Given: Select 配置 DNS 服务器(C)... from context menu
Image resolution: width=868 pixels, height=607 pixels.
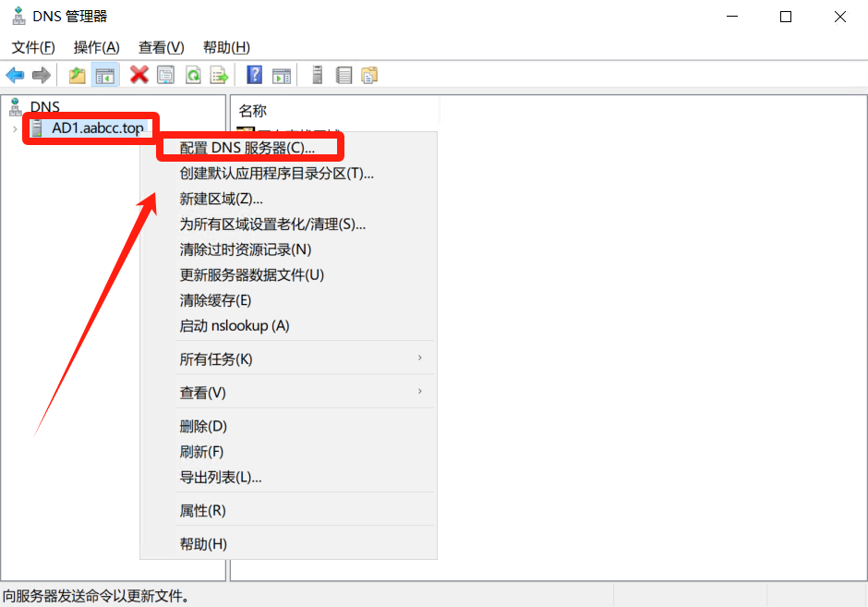Looking at the screenshot, I should [x=247, y=148].
